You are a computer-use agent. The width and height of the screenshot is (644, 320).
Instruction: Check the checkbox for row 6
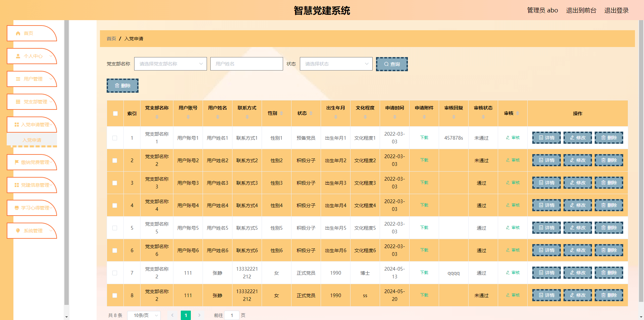[x=115, y=250]
